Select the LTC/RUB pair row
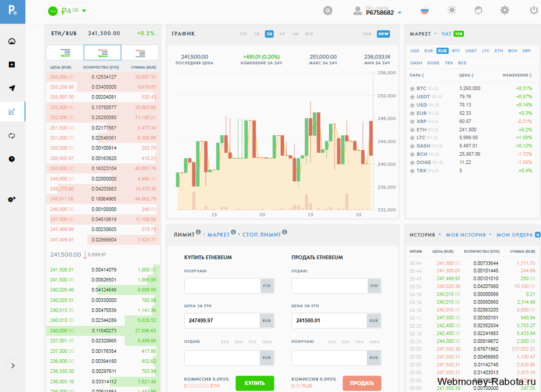The image size is (541, 392). click(471, 137)
